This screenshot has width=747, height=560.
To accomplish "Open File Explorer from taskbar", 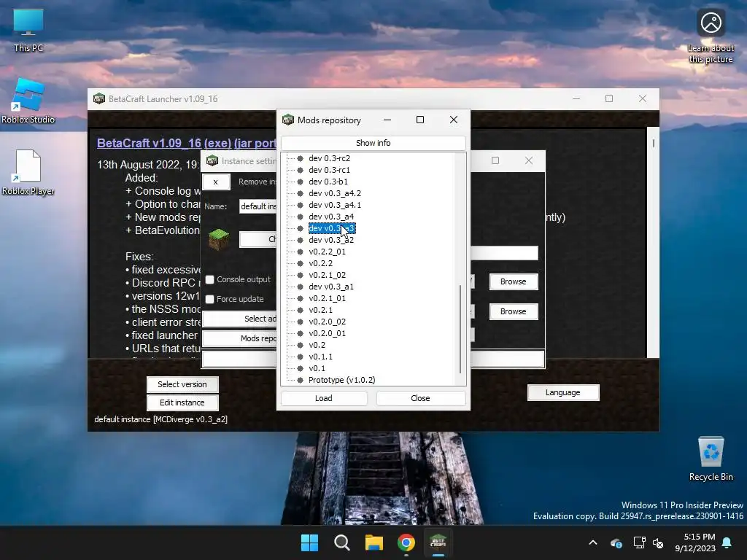I will (374, 542).
